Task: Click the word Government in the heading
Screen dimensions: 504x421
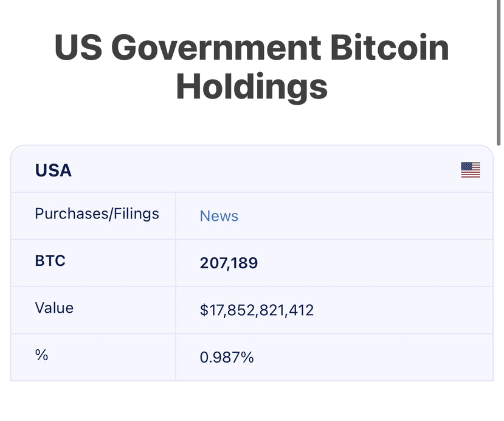Action: [216, 47]
